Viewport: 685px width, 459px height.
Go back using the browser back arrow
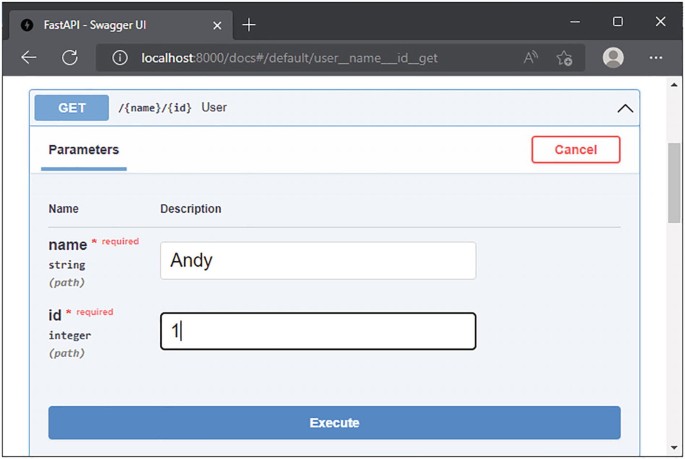pos(29,58)
